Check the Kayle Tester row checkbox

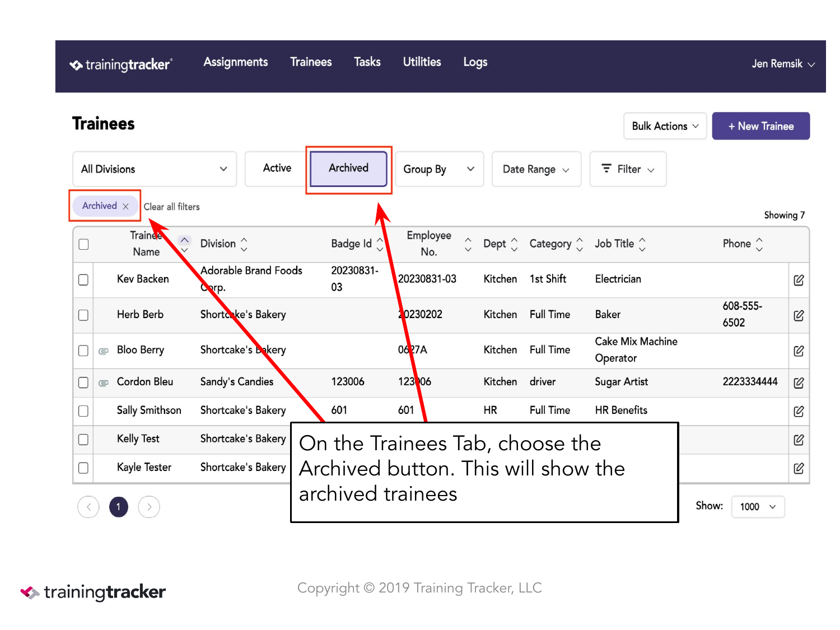[x=83, y=468]
